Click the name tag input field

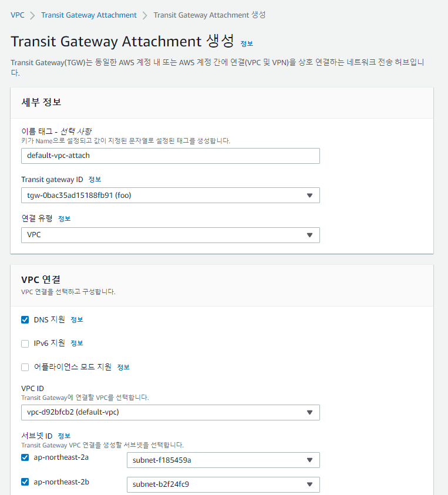[x=170, y=156]
